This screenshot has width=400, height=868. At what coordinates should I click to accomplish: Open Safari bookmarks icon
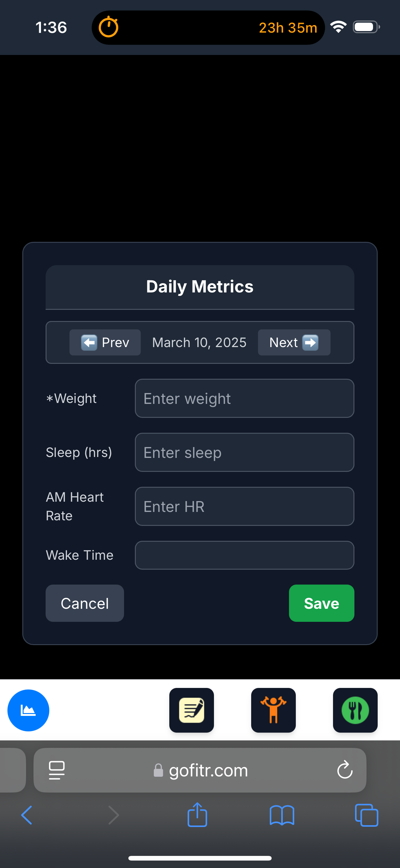282,815
